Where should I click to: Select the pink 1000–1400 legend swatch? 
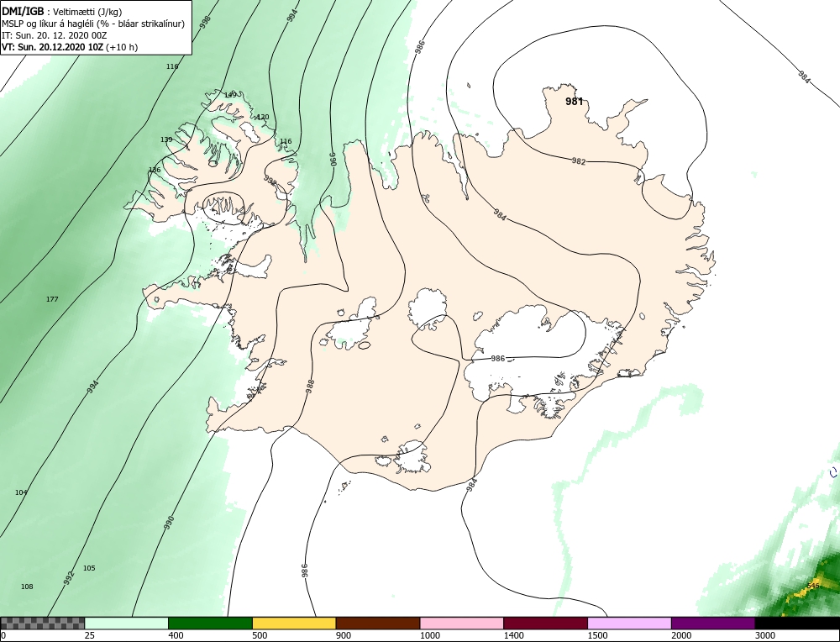tap(462, 624)
